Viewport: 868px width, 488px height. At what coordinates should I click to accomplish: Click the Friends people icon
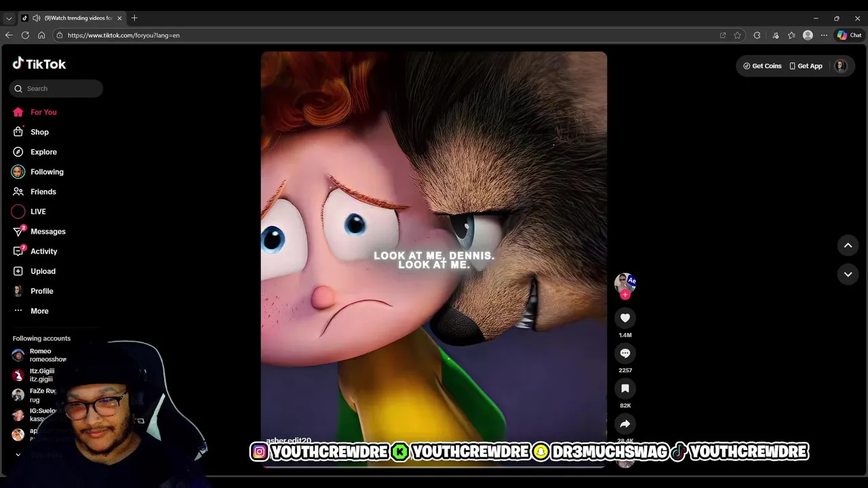[x=18, y=192]
